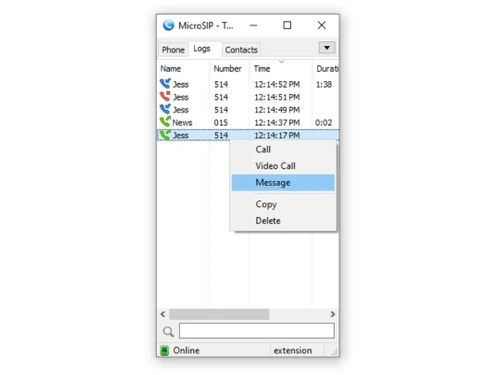Click the call icon on the 12:14:49 PM Jess row
500x375 pixels.
tap(165, 109)
